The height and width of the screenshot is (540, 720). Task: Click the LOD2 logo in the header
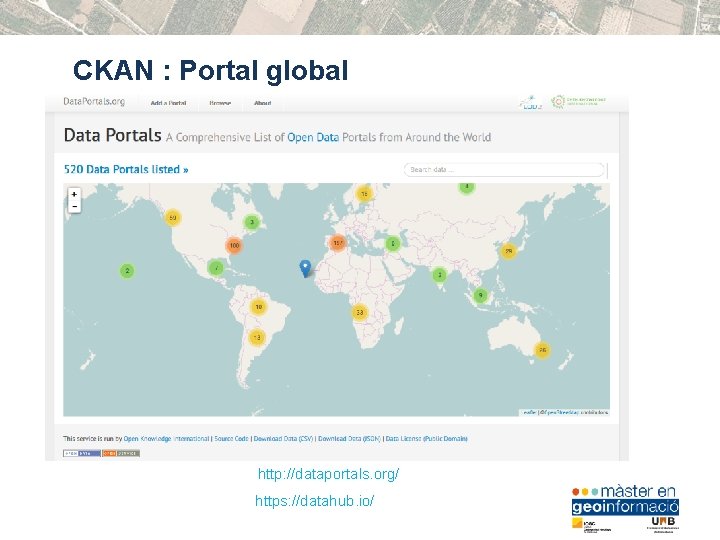[531, 102]
